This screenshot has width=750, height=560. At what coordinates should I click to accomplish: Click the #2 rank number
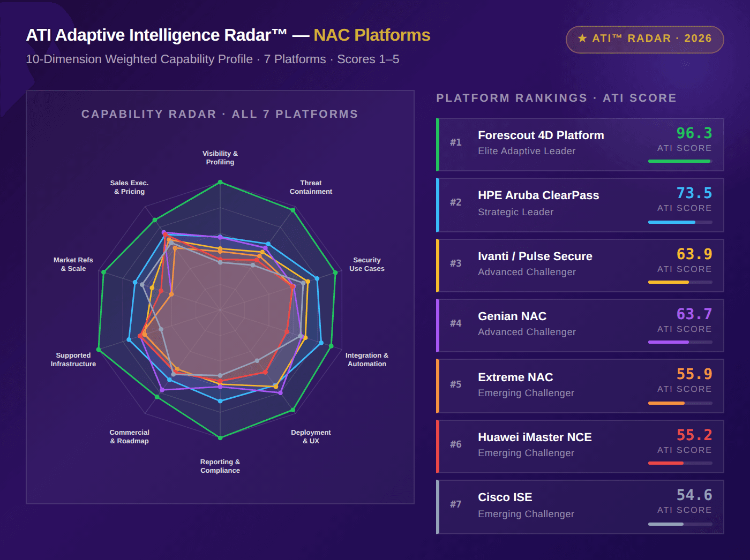point(456,202)
